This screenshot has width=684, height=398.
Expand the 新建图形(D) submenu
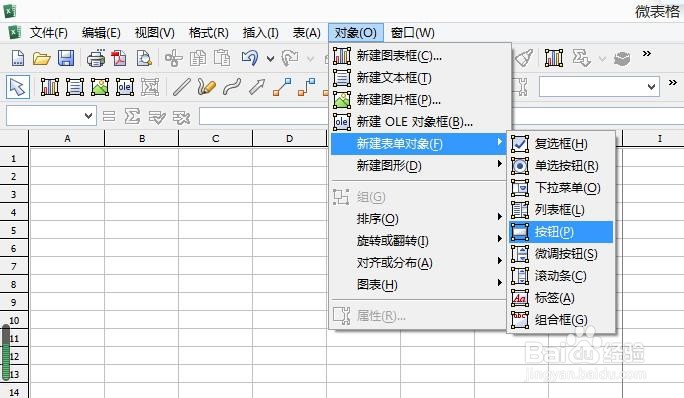pyautogui.click(x=418, y=166)
